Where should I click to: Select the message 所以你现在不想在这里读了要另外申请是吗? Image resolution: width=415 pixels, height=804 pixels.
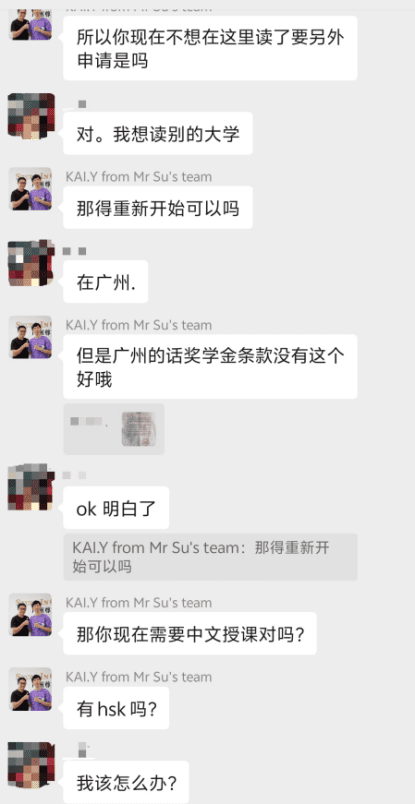210,48
